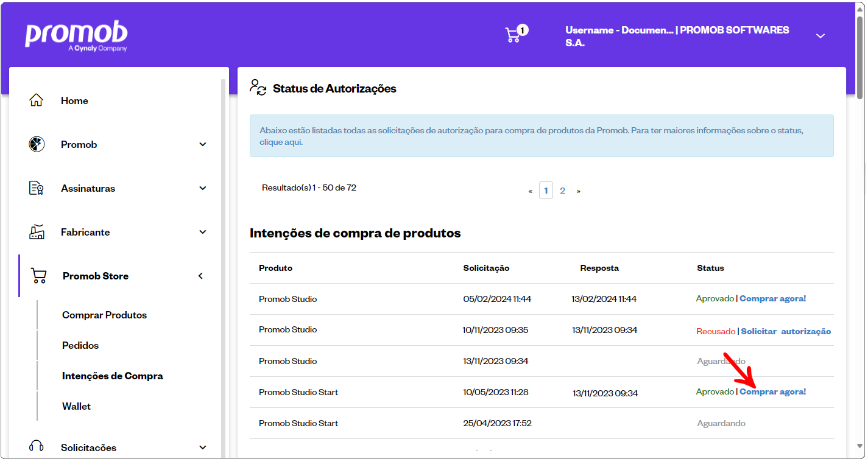
Task: Select Intenções de Compra submenu item
Action: tap(113, 376)
